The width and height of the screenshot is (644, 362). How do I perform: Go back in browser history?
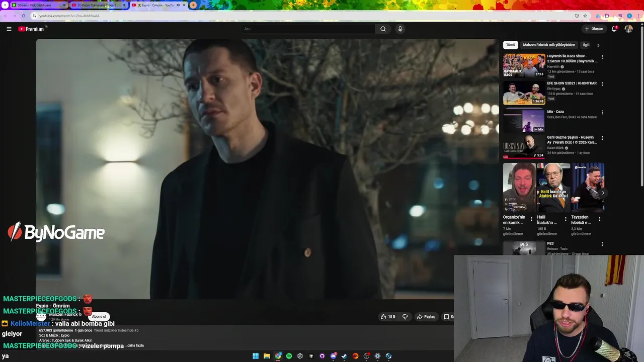pos(5,16)
